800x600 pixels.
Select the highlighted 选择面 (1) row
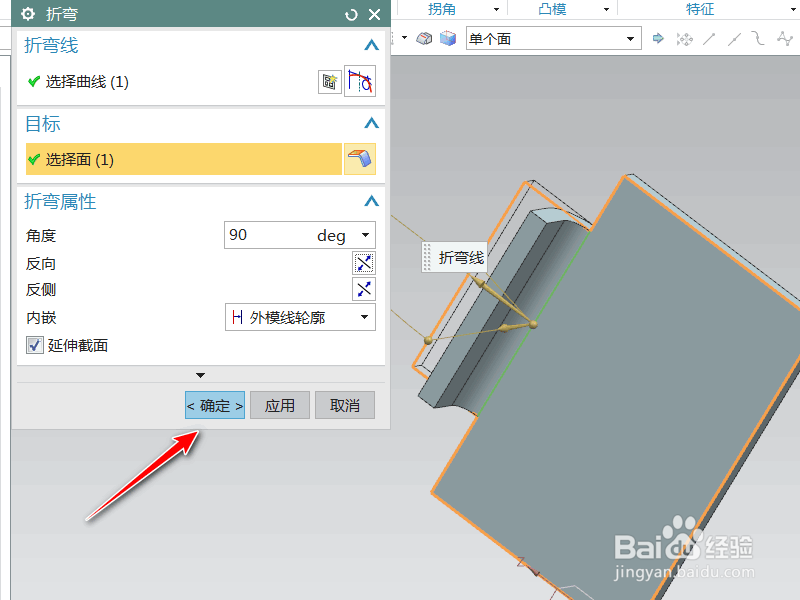184,159
